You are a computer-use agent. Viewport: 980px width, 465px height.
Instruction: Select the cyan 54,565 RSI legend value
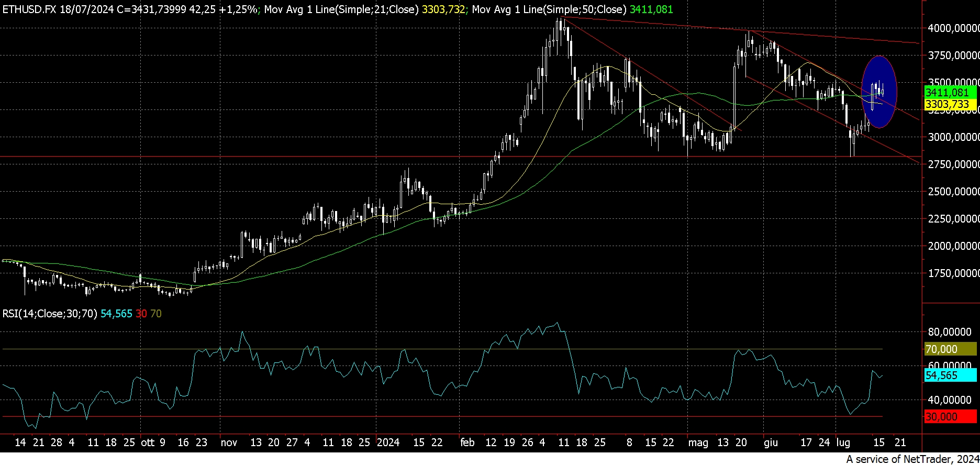point(116,314)
